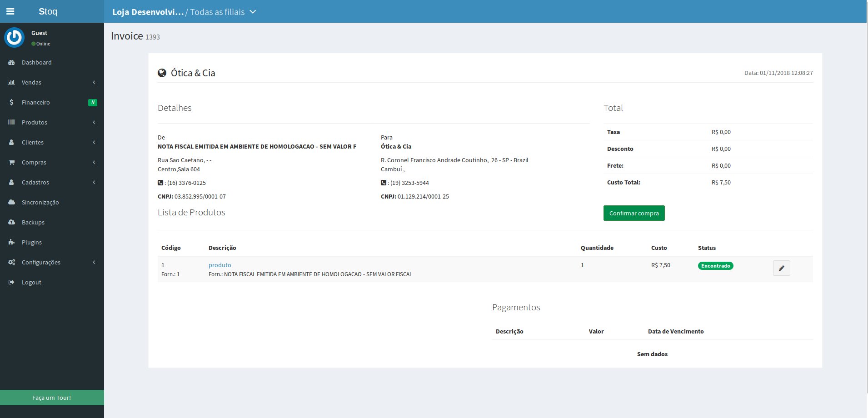Image resolution: width=868 pixels, height=418 pixels.
Task: Open the Backups menu item
Action: tap(52, 222)
